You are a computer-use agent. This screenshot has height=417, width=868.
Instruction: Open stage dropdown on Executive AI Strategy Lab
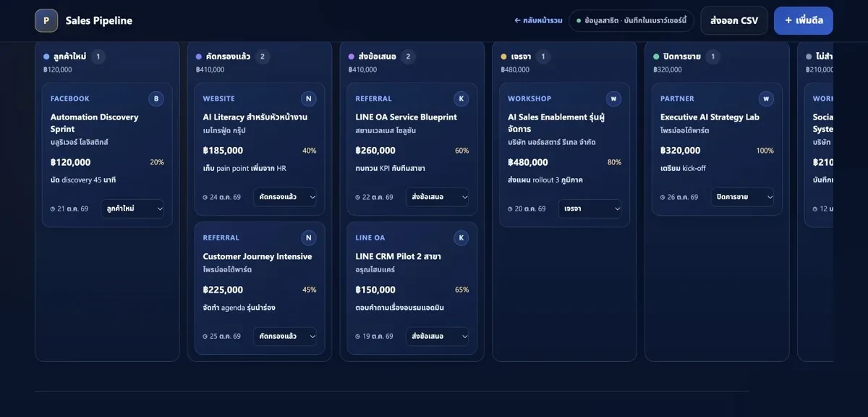[743, 197]
